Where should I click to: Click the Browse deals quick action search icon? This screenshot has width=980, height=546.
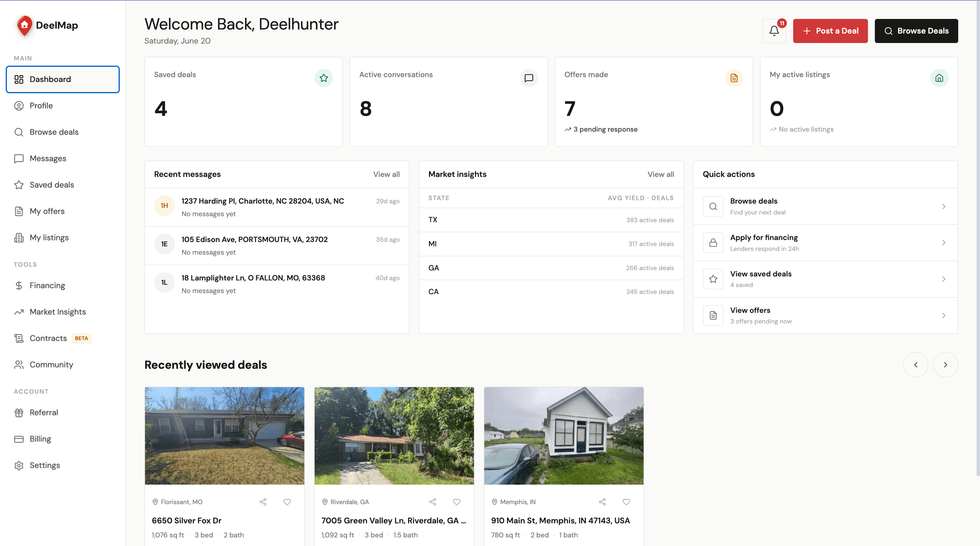pyautogui.click(x=713, y=206)
